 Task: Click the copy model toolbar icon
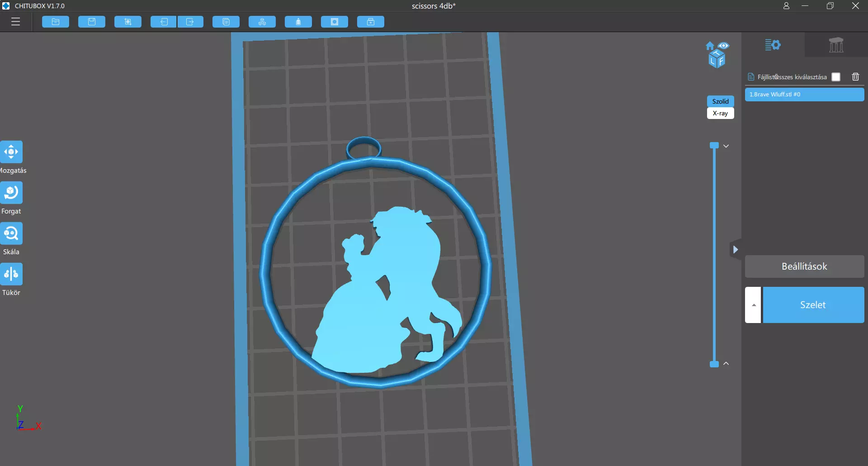coord(226,22)
